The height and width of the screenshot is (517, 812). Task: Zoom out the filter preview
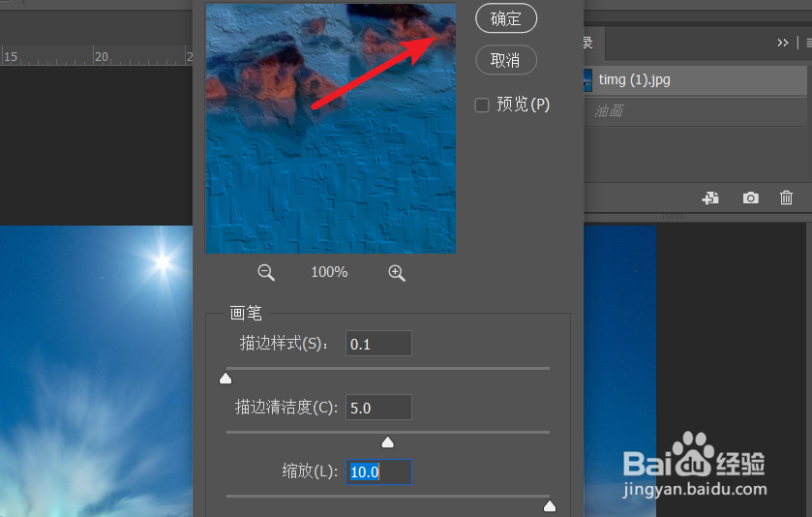[266, 272]
